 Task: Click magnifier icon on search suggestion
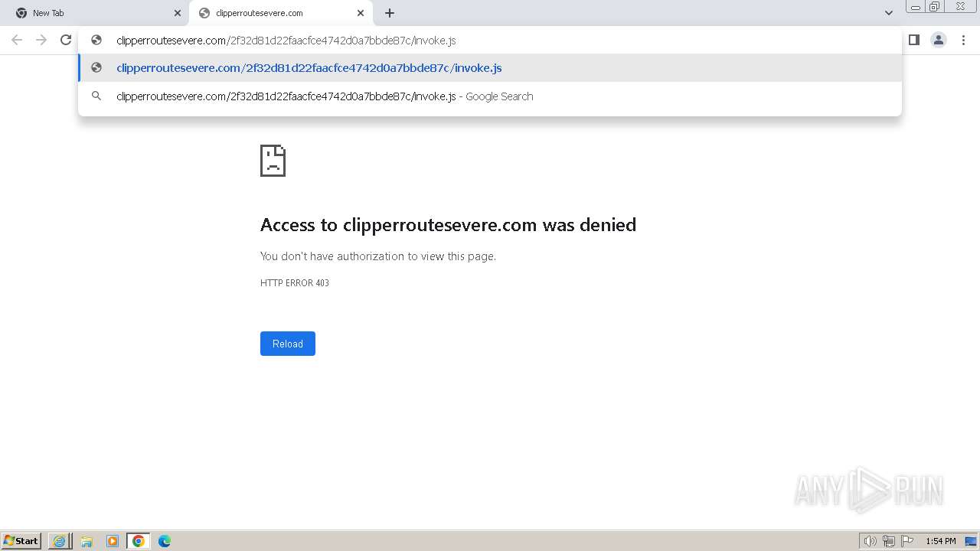[96, 96]
